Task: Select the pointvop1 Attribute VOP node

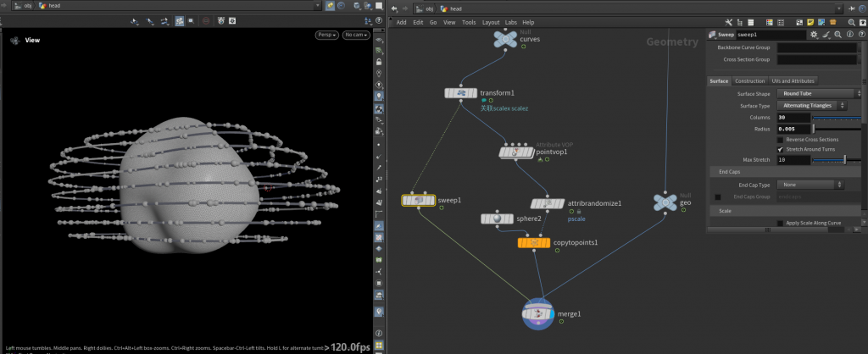Action: click(516, 152)
